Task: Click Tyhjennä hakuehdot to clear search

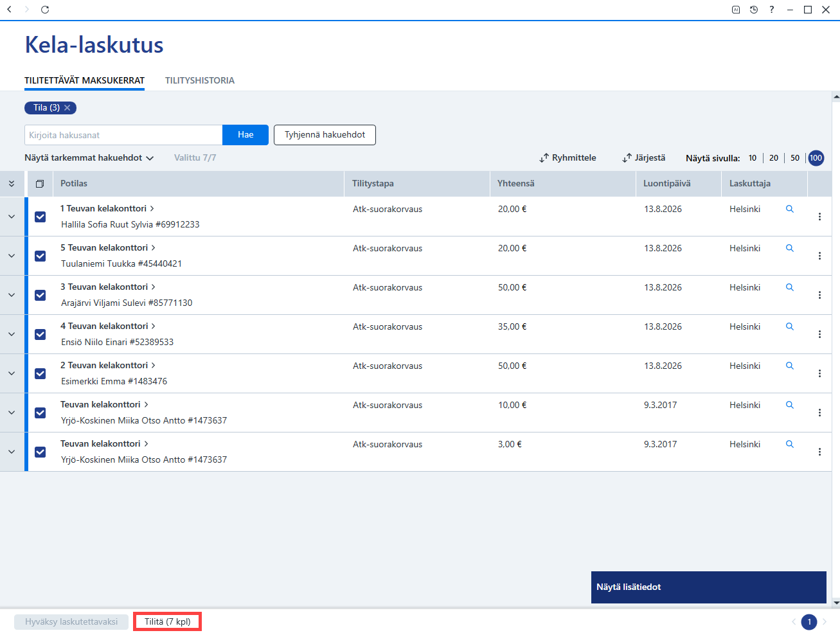Action: pos(325,135)
